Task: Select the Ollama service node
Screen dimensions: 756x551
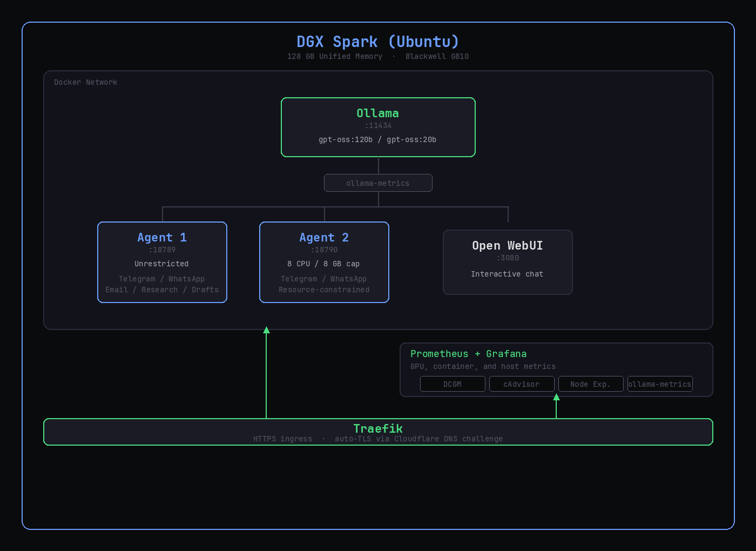Action: pos(378,127)
